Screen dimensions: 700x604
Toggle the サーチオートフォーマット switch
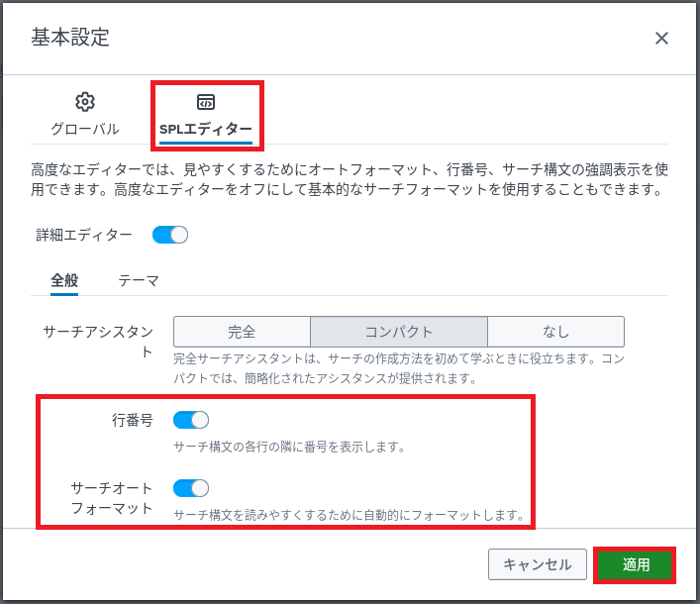tap(191, 488)
